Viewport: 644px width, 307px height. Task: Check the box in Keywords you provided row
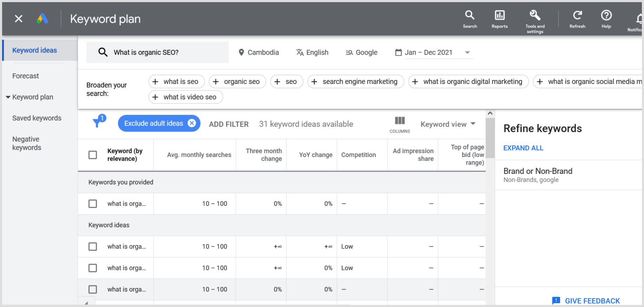coord(93,204)
